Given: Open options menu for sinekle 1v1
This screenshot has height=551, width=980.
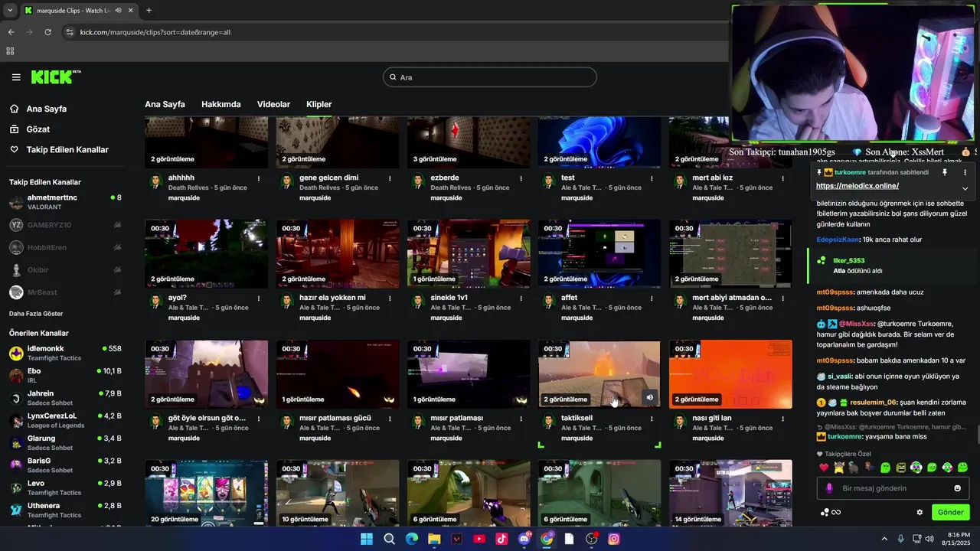Looking at the screenshot, I should pyautogui.click(x=521, y=298).
